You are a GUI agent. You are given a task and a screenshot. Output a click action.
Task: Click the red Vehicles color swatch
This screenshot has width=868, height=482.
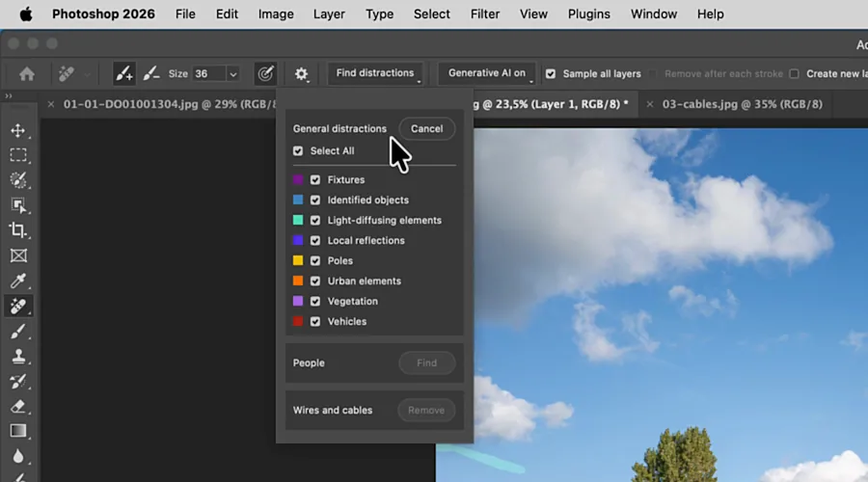(298, 321)
